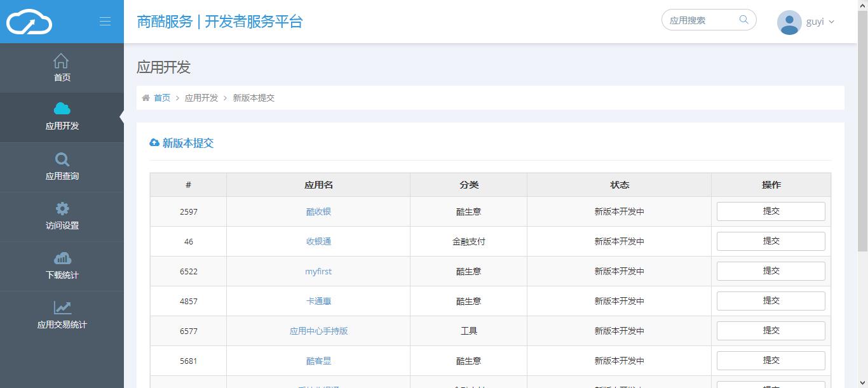Click the ID cell 2597
The height and width of the screenshot is (388, 868).
pyautogui.click(x=189, y=211)
